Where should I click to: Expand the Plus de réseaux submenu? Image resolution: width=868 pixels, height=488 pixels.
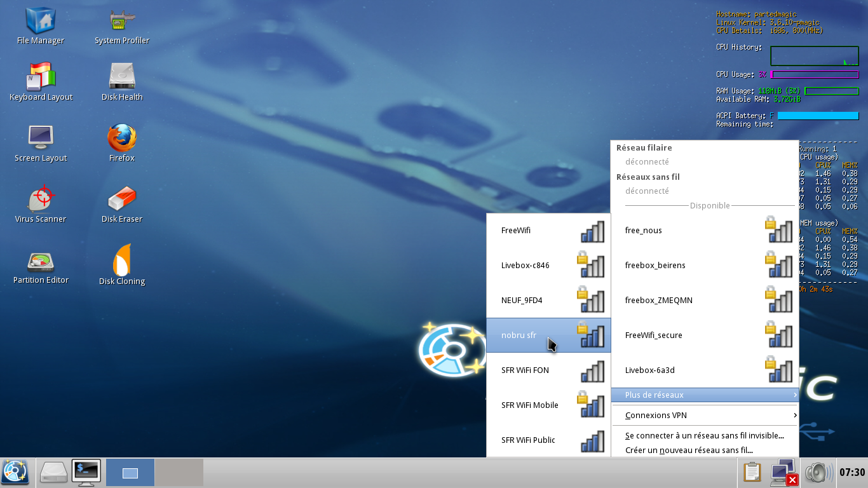pos(705,395)
